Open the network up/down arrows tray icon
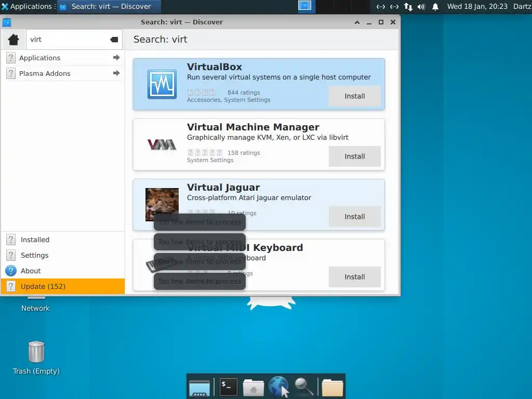This screenshot has width=532, height=399. pyautogui.click(x=408, y=6)
